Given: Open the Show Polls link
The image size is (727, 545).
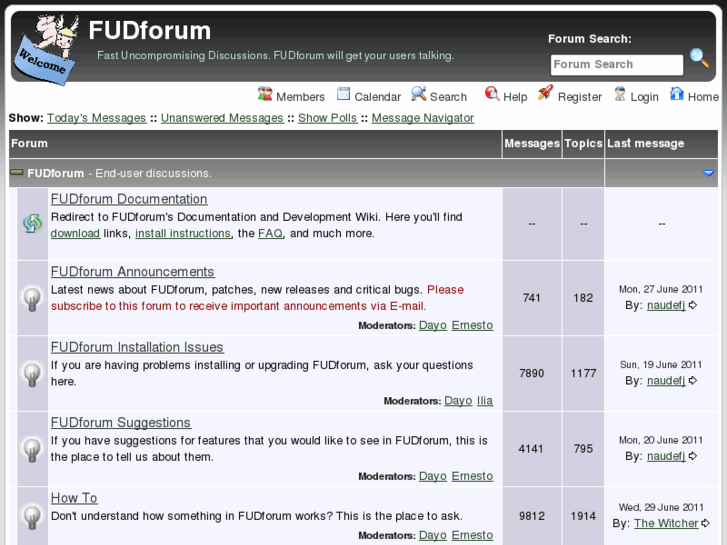Looking at the screenshot, I should pyautogui.click(x=327, y=118).
